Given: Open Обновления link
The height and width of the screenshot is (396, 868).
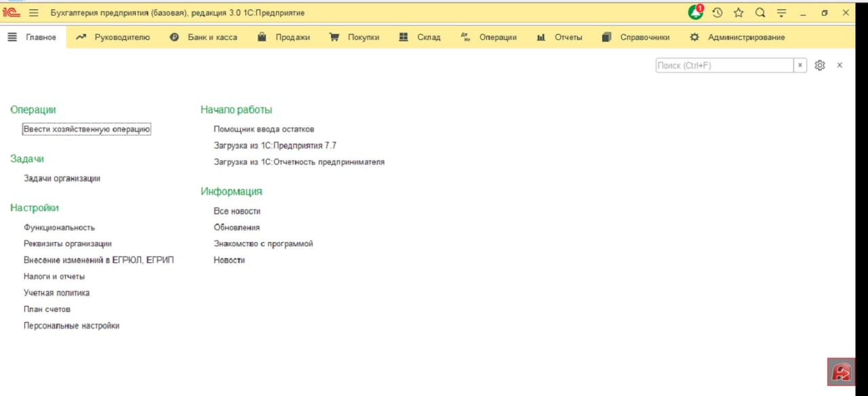Looking at the screenshot, I should tap(237, 227).
